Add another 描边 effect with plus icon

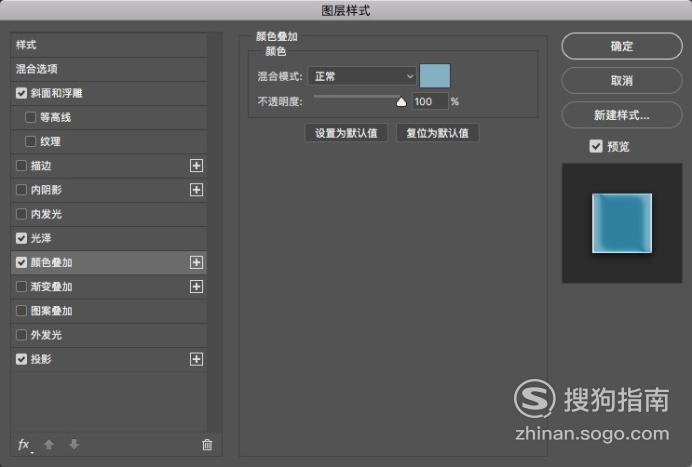(196, 166)
